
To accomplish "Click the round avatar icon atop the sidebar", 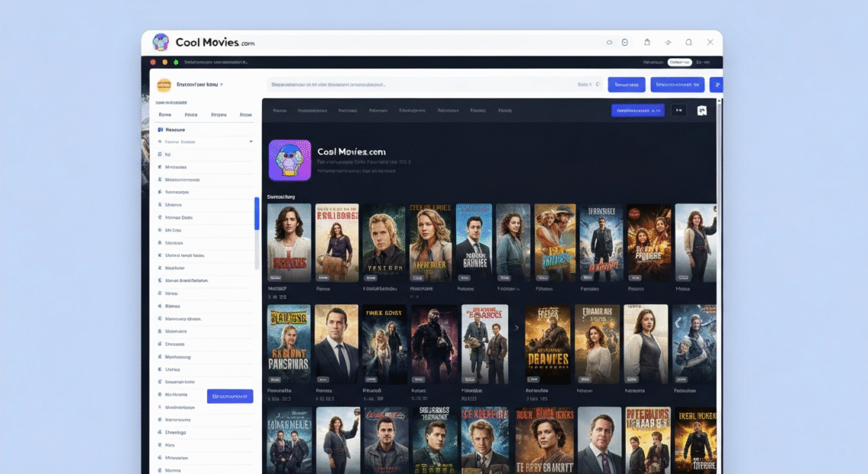I will [x=164, y=85].
